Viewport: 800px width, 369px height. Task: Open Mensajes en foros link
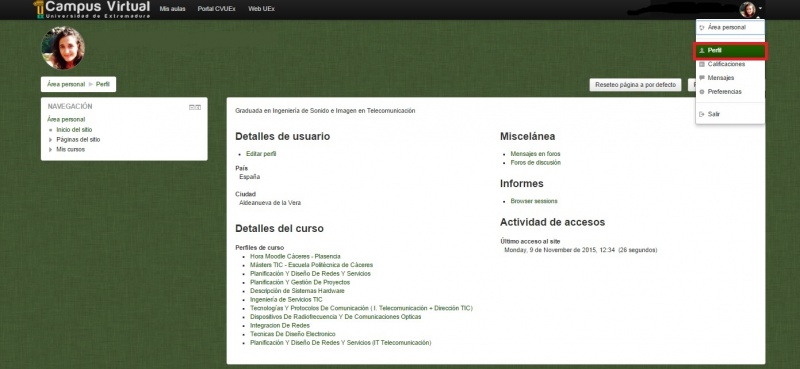[535, 154]
